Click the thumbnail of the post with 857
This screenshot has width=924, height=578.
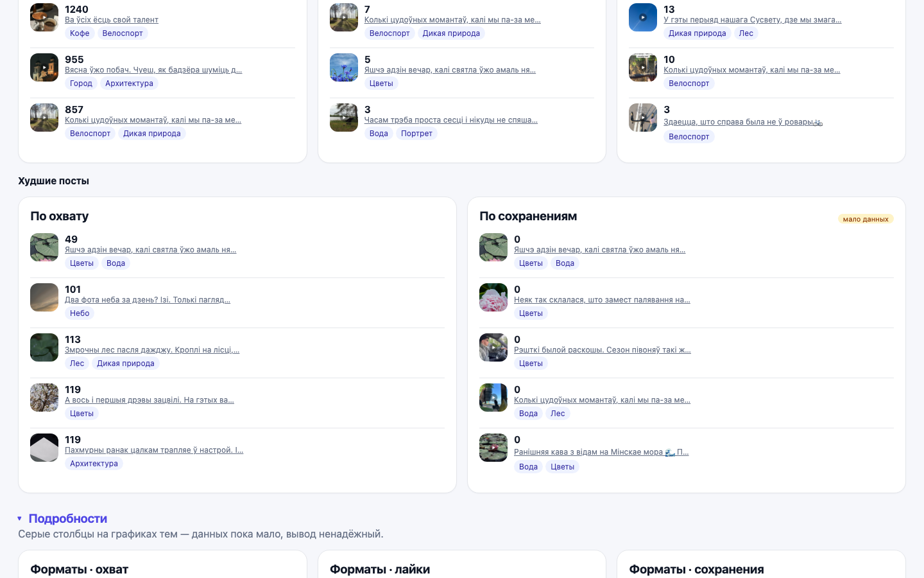44,118
